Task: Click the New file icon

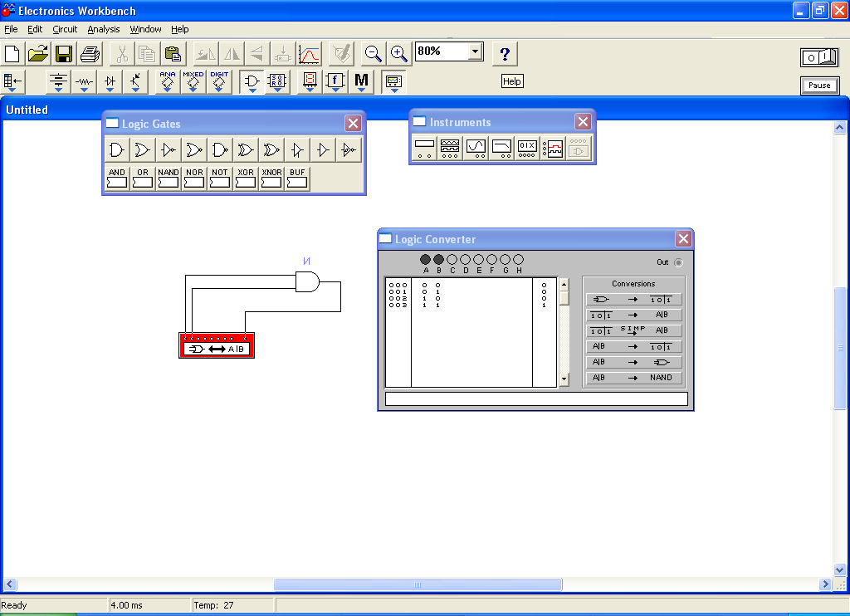Action: 12,54
